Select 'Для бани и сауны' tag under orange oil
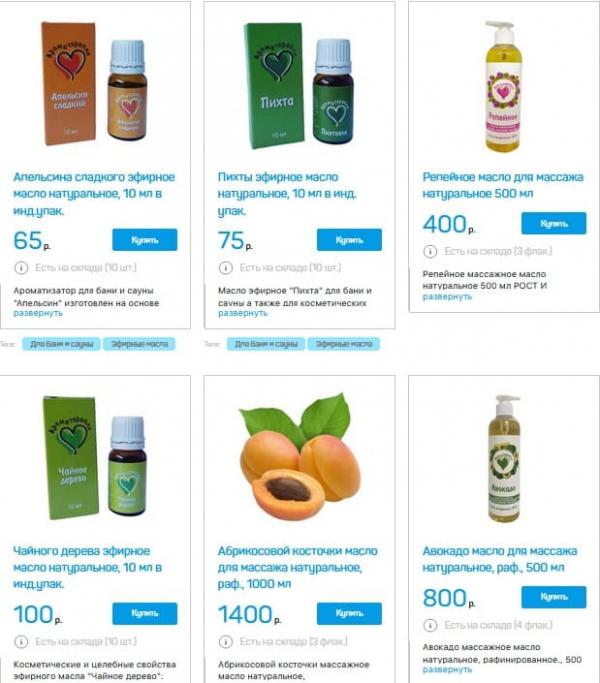Image resolution: width=600 pixels, height=683 pixels. 61,344
